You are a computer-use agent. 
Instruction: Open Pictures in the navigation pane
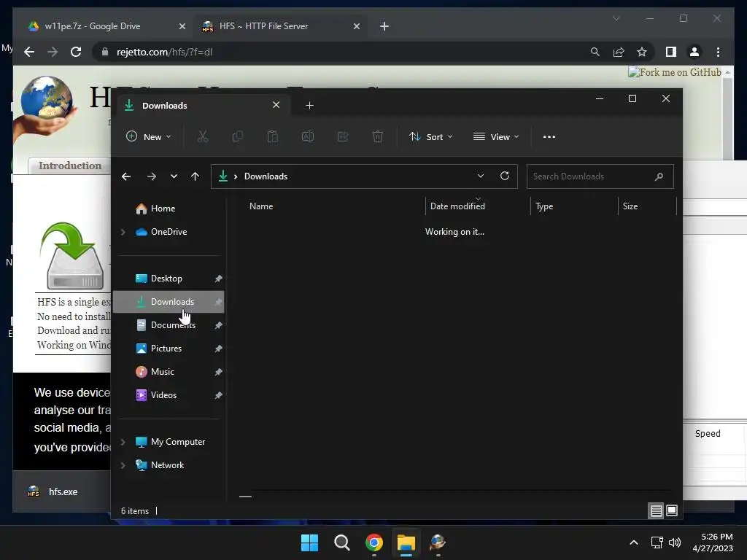pyautogui.click(x=169, y=349)
